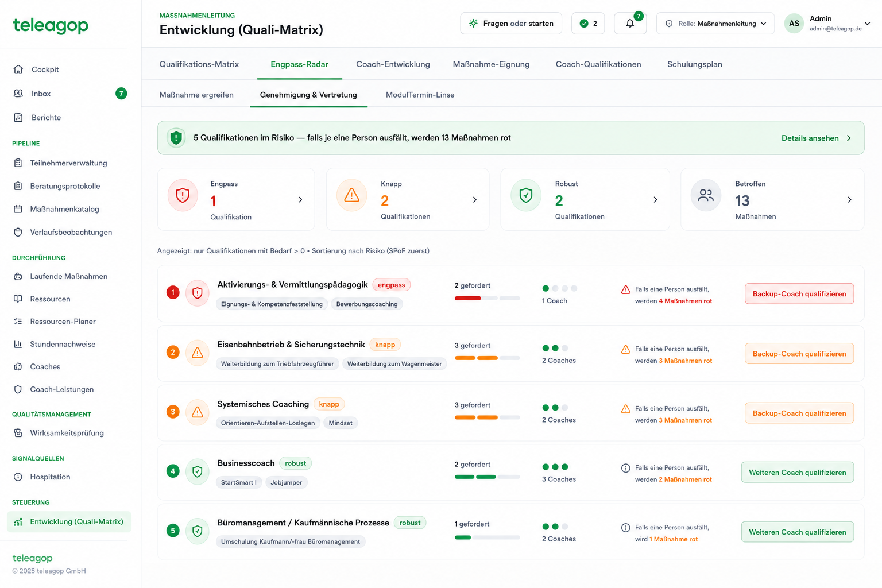Open Knapp card chevron
Image resolution: width=882 pixels, height=588 pixels.
[475, 200]
